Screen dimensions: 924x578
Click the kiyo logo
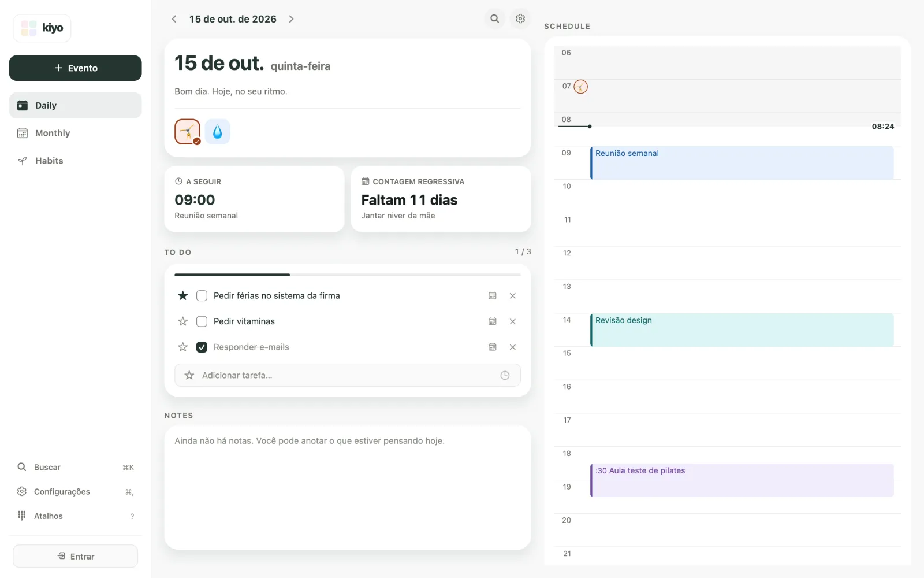(42, 28)
